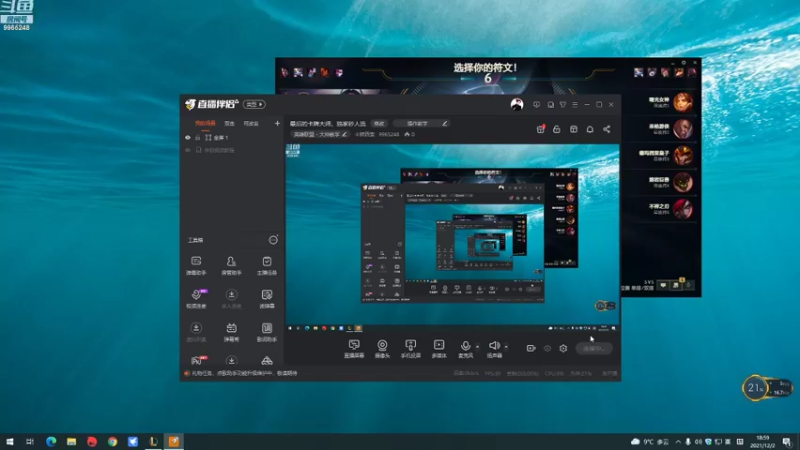Add a Camera source in bottom toolbar
The height and width of the screenshot is (450, 800).
click(x=382, y=348)
